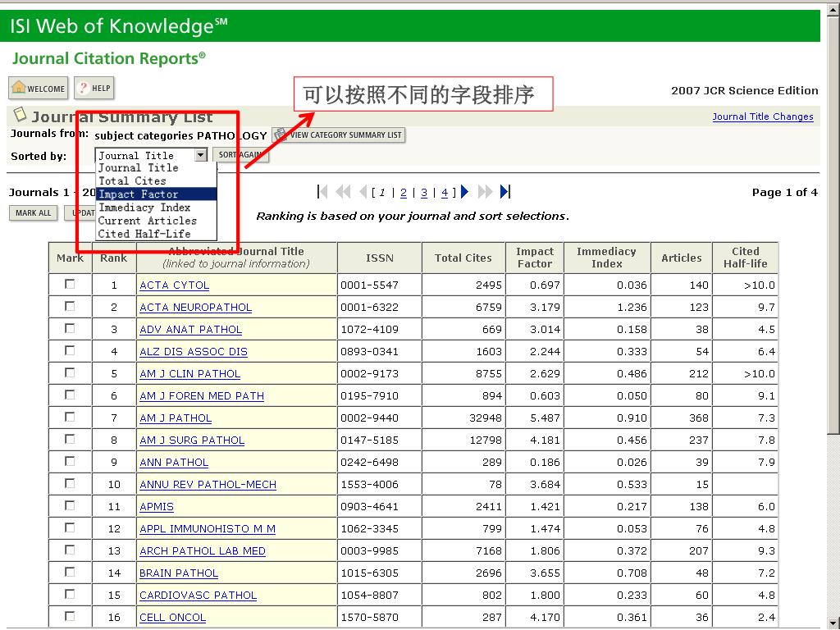Open the ANN PATHOL journal link
The image size is (840, 630).
coord(174,463)
